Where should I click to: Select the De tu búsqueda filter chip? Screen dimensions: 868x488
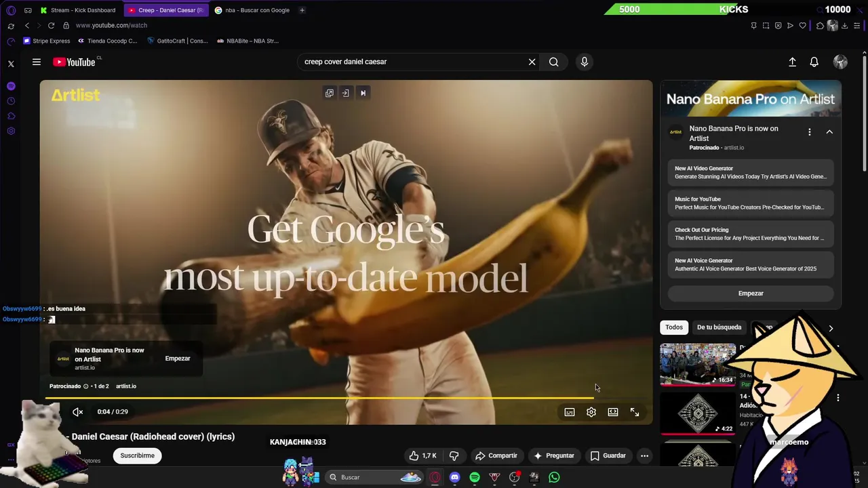[719, 327]
